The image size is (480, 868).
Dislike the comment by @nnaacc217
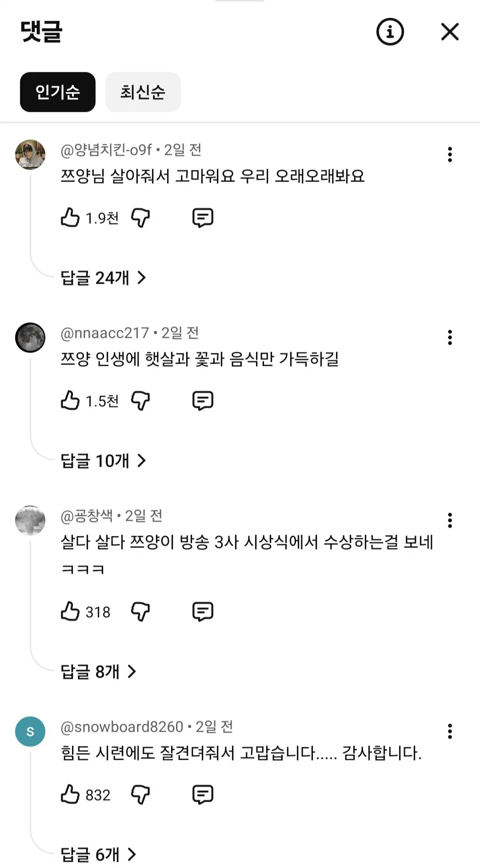pyautogui.click(x=140, y=400)
